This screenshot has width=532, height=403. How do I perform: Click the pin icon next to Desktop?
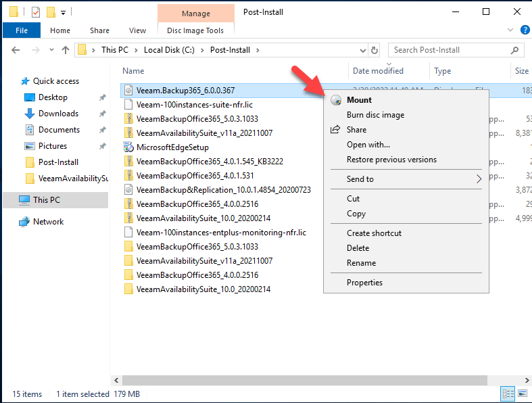point(103,98)
